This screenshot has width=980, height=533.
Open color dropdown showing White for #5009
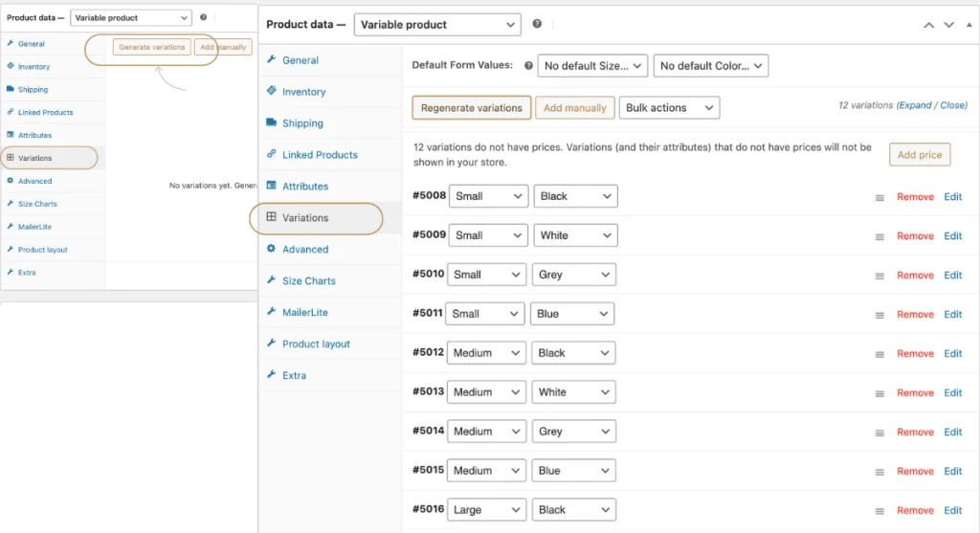(575, 235)
